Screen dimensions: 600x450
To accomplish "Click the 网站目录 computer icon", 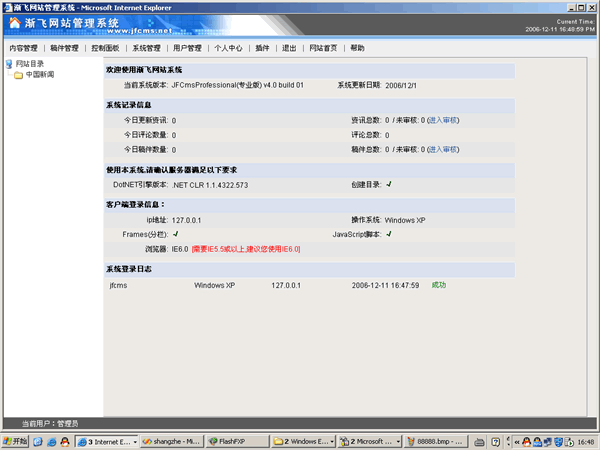I will (x=9, y=64).
